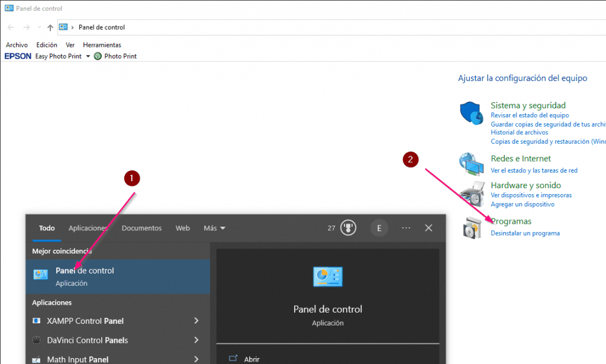The image size is (606, 364).
Task: Click the Redes e Internet globe icon
Action: [472, 163]
